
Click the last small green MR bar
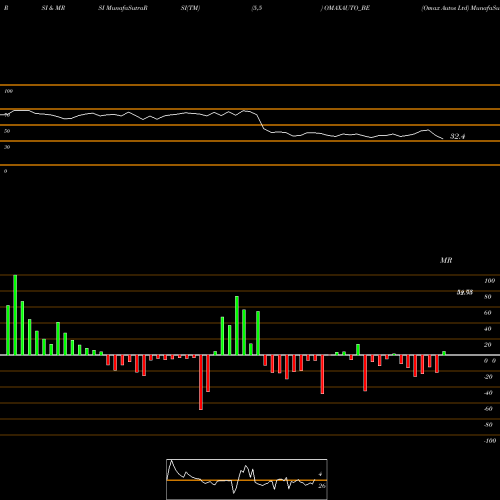click(x=444, y=353)
